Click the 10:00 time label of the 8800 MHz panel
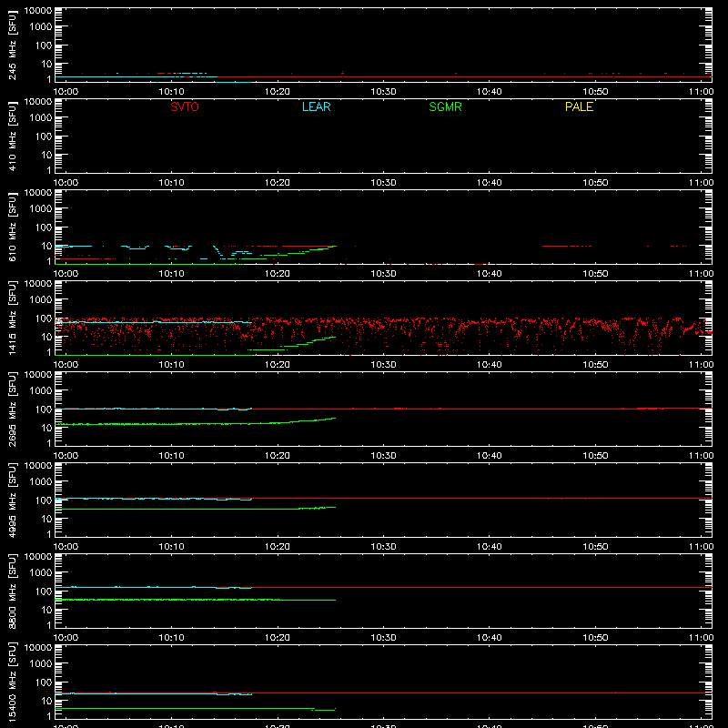Image resolution: width=728 pixels, height=728 pixels. tap(66, 638)
